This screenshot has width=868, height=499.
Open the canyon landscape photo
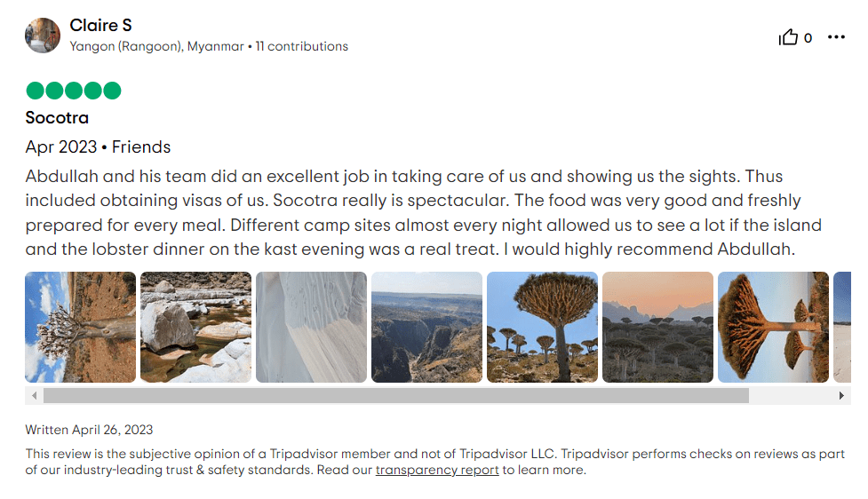coord(426,327)
